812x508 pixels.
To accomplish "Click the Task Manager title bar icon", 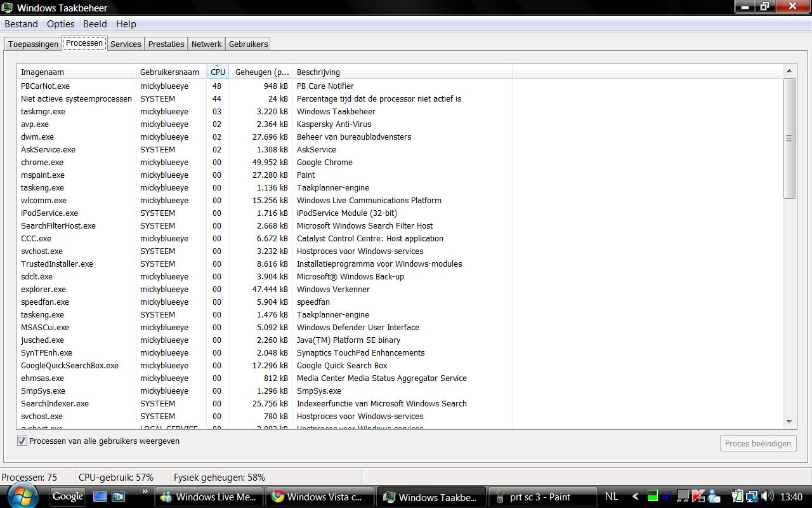I will [7, 8].
